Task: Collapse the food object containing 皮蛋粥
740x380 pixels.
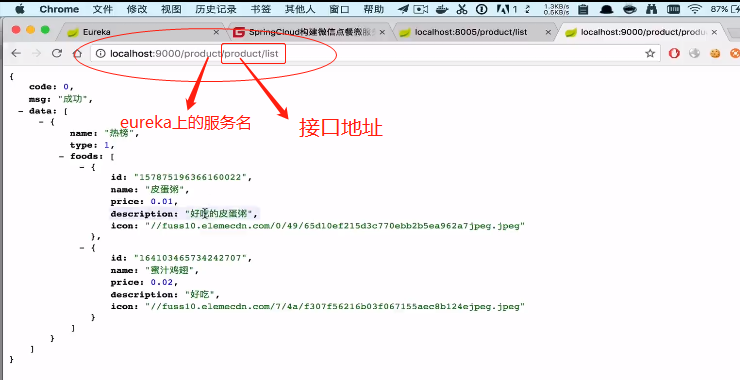Action: tap(82, 167)
